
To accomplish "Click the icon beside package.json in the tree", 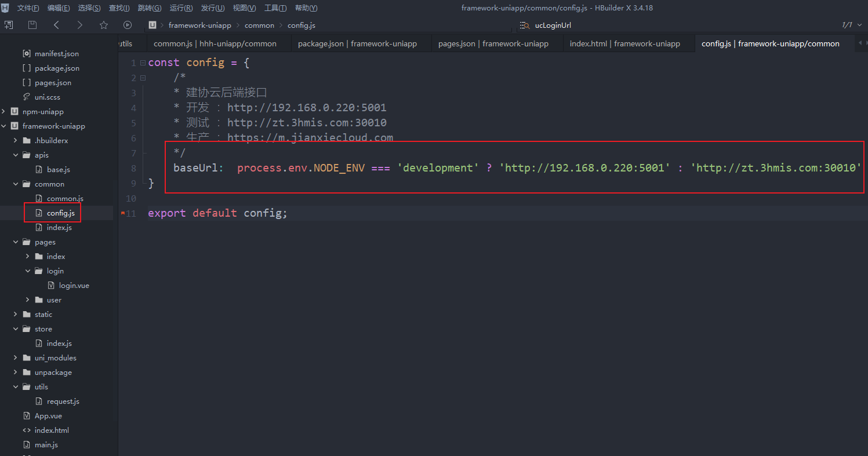I will tap(26, 68).
